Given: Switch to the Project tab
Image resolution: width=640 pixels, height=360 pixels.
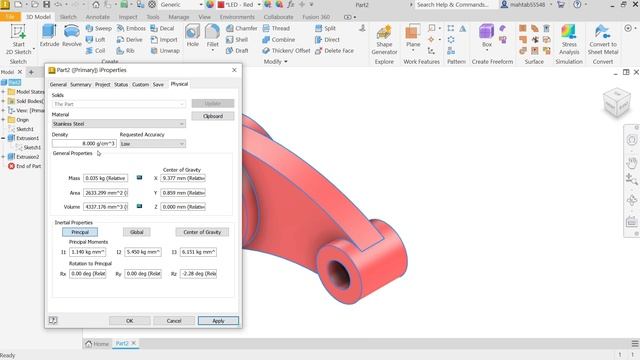Looking at the screenshot, I should pyautogui.click(x=102, y=84).
